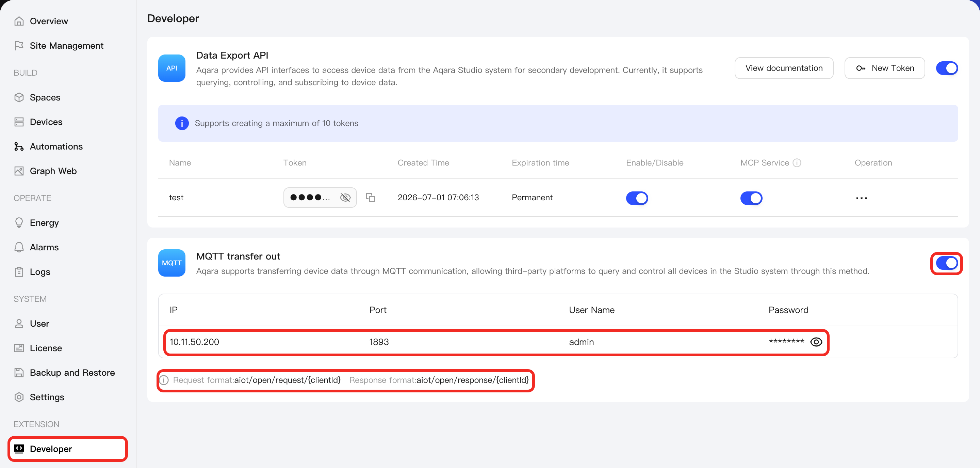The image size is (980, 468).
Task: Select response format aiot/open/response/{clientId}
Action: (x=473, y=380)
